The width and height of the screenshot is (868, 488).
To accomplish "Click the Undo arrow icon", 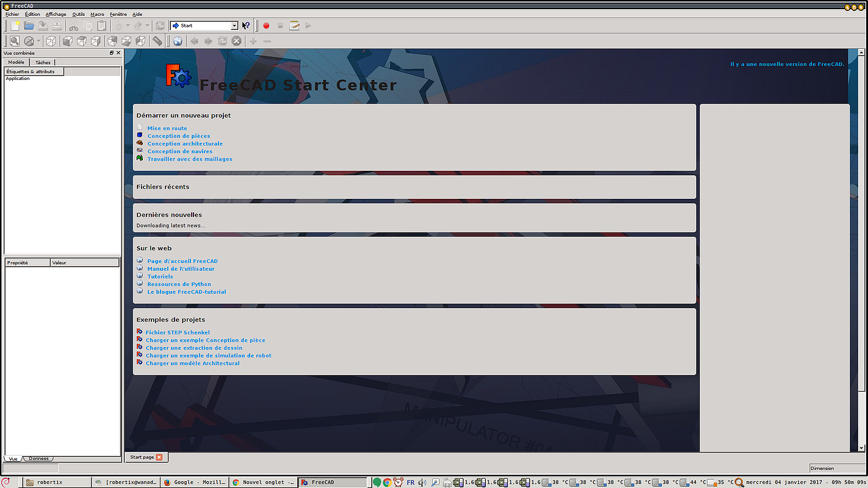I will click(118, 26).
